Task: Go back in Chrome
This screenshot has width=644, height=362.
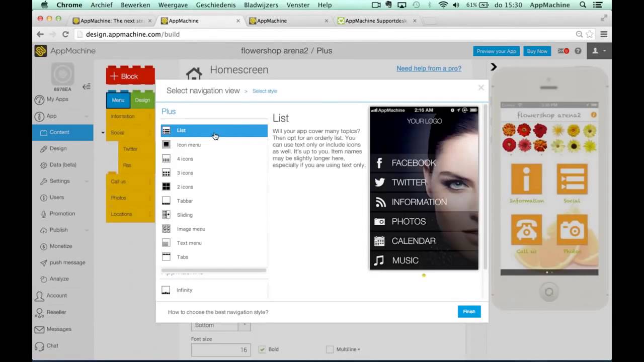Action: (x=40, y=34)
